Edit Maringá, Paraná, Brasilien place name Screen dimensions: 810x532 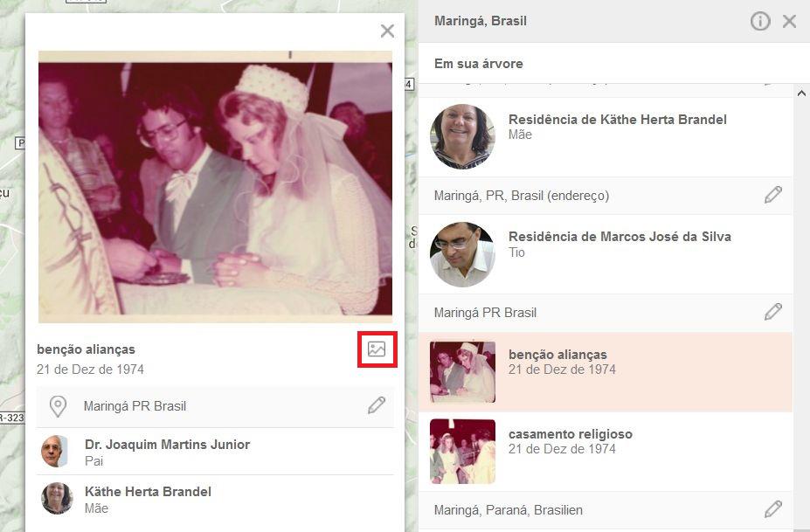772,509
